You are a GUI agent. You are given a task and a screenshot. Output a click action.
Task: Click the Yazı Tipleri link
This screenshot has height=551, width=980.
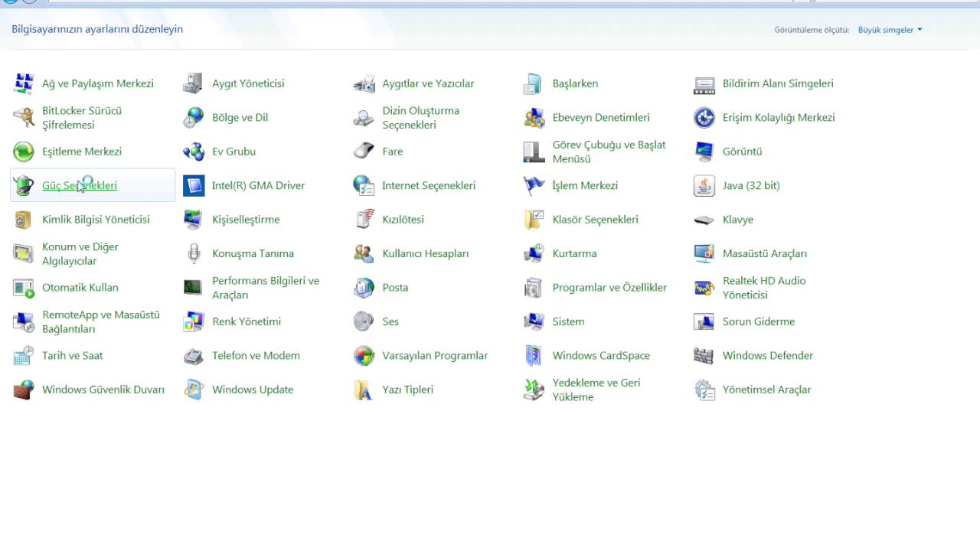click(x=408, y=390)
